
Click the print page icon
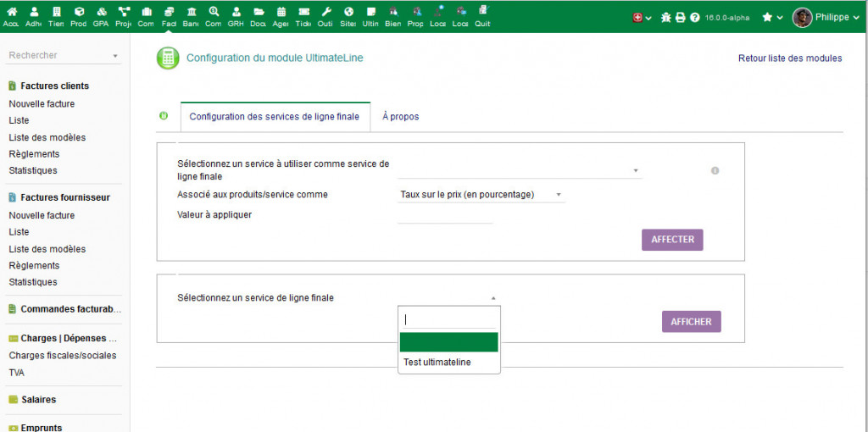click(680, 17)
